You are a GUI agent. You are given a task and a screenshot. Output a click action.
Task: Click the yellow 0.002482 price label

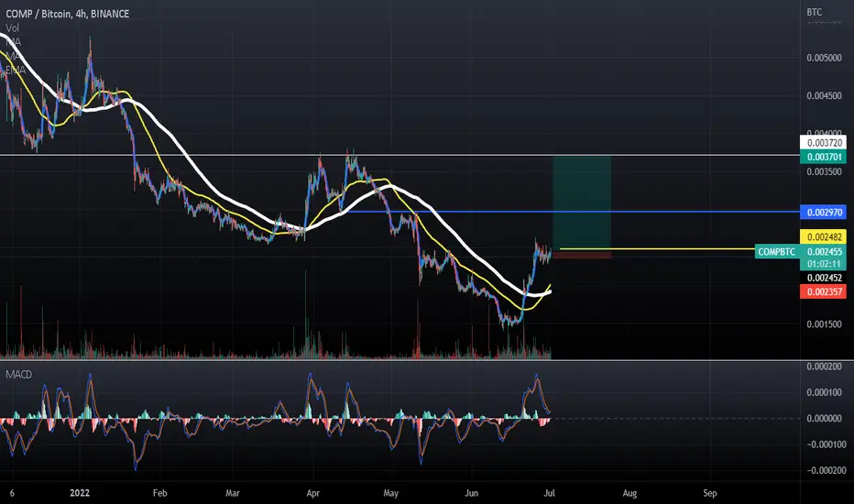click(x=823, y=236)
